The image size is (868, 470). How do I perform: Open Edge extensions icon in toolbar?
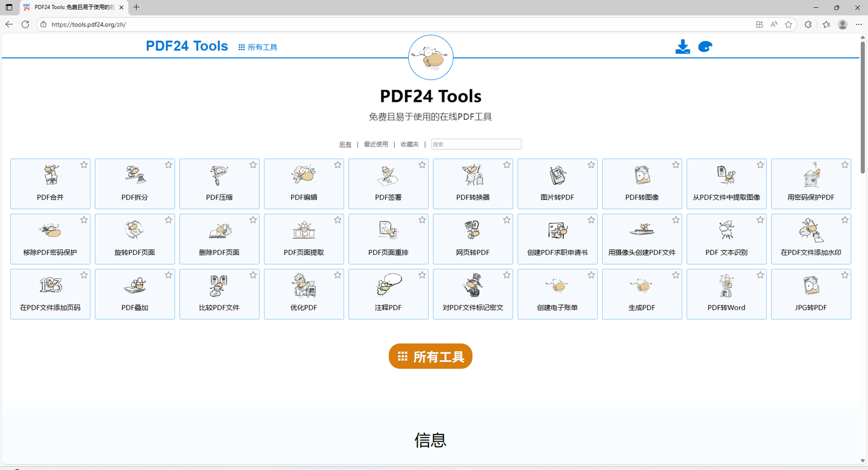coord(808,25)
